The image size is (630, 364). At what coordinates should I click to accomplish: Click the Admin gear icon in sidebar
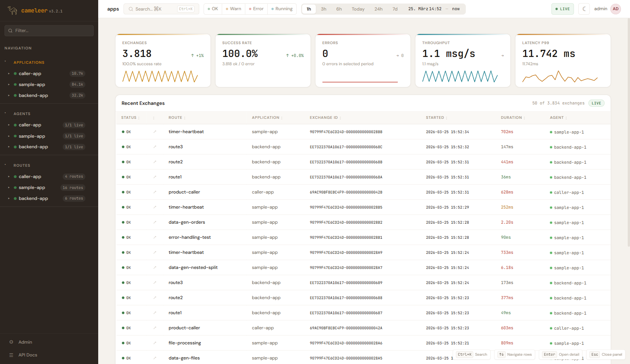(11, 342)
